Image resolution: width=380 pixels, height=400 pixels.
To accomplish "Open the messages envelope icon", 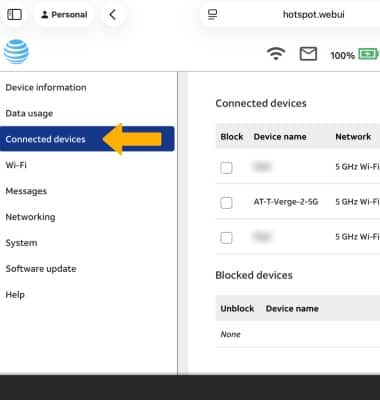I will [x=308, y=54].
